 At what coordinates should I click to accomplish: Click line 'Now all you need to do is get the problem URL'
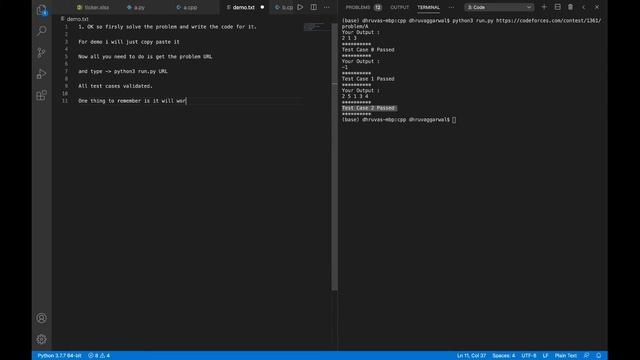(145, 57)
